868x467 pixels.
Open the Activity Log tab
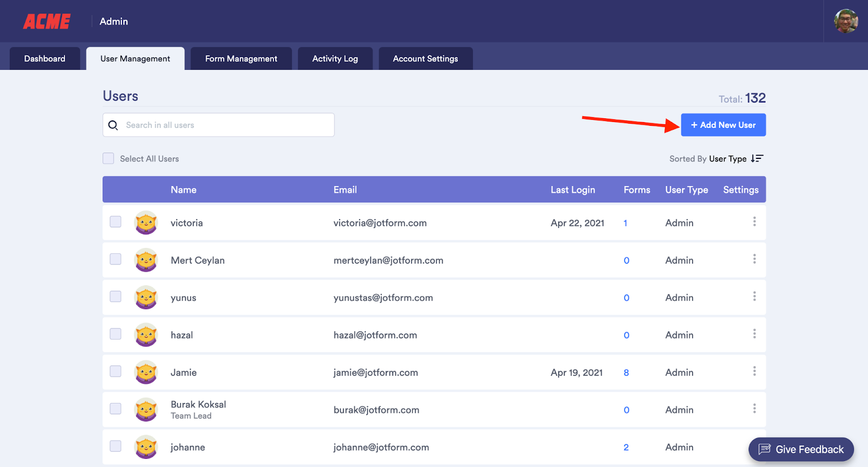[335, 59]
